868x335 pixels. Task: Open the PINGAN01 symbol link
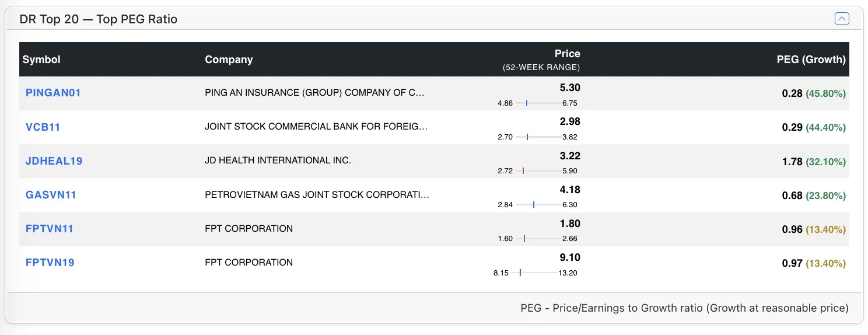click(x=53, y=93)
